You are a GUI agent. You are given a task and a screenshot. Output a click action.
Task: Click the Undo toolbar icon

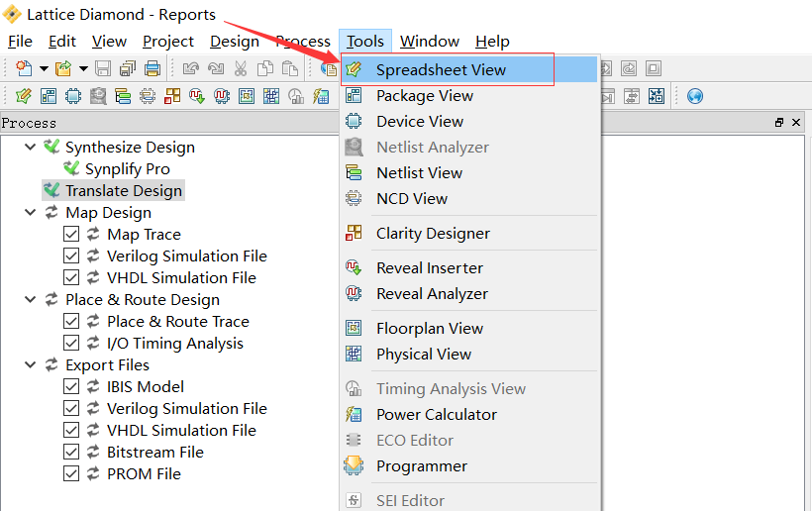click(191, 68)
